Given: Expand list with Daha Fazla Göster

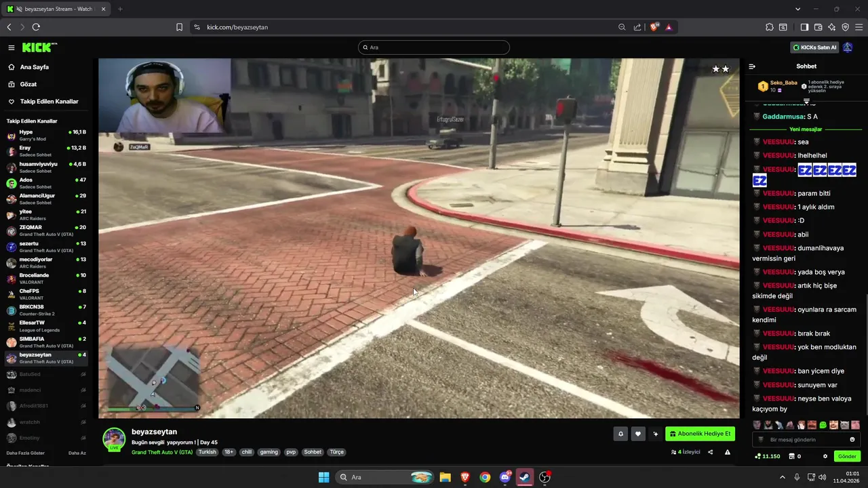Looking at the screenshot, I should pyautogui.click(x=26, y=453).
